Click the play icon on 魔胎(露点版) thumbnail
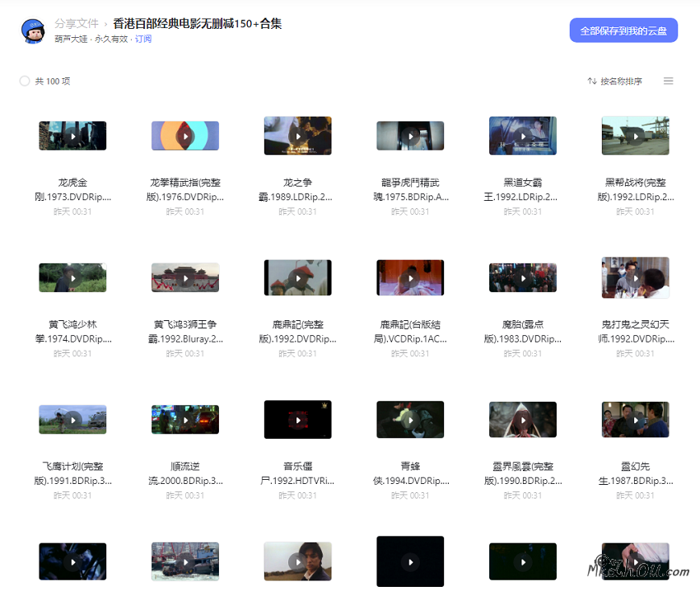The height and width of the screenshot is (591, 700). click(x=522, y=277)
